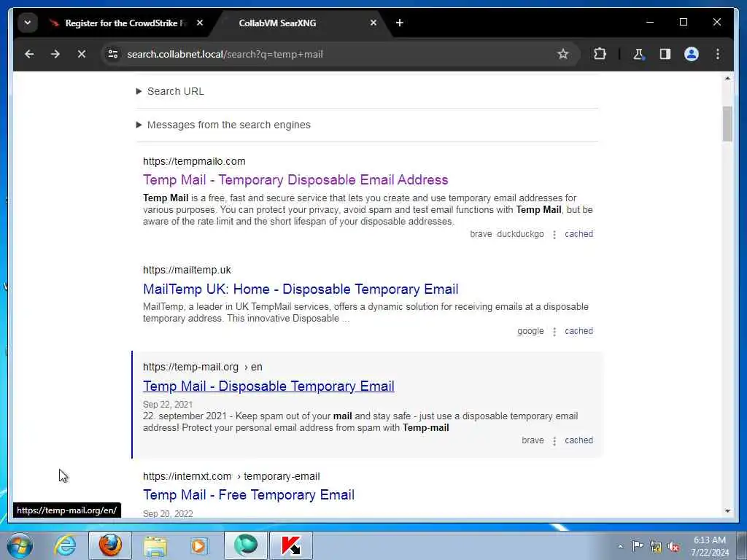747x560 pixels.
Task: Open Temp Mail - Free Temporary Email link
Action: click(249, 495)
